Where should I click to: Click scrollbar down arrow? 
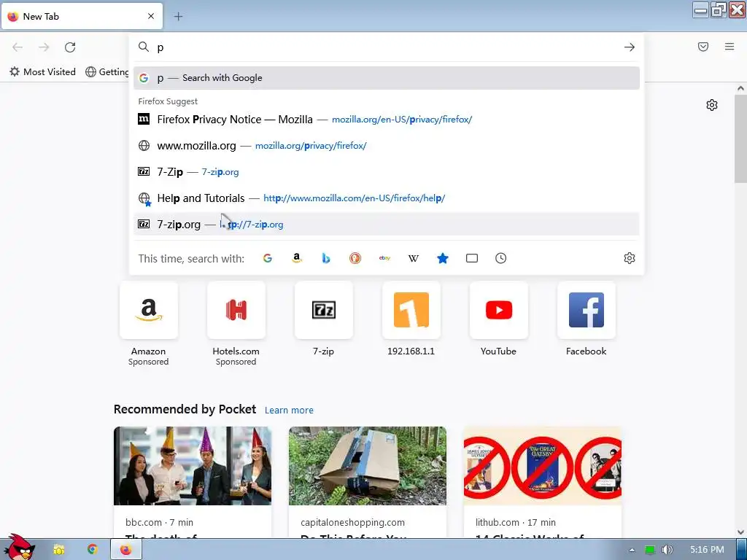click(740, 532)
